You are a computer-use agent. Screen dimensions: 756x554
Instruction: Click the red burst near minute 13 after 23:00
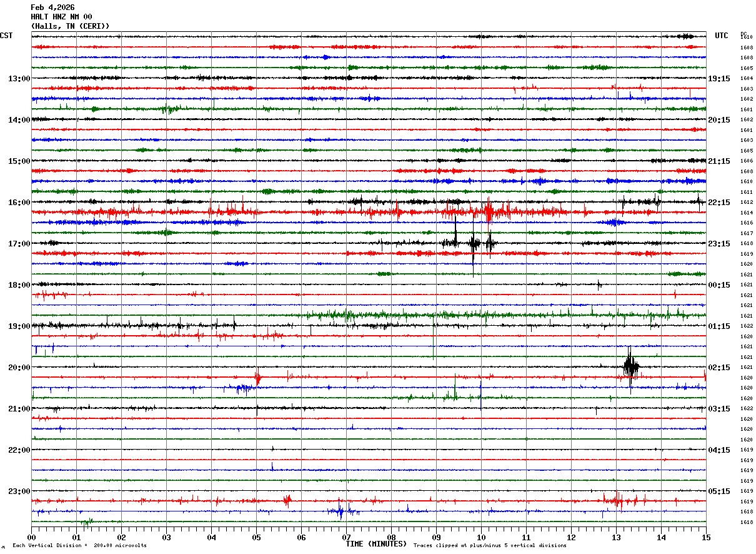tap(619, 500)
